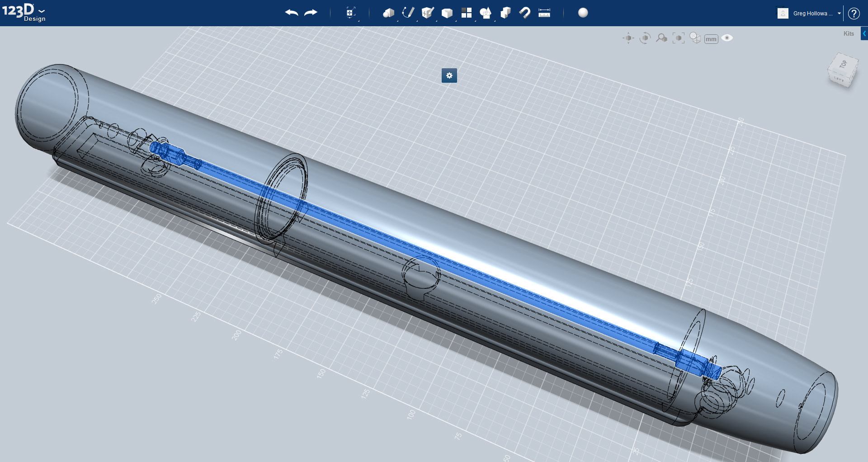The image size is (868, 462).
Task: Toggle the Snap magnet tool
Action: pyautogui.click(x=525, y=13)
